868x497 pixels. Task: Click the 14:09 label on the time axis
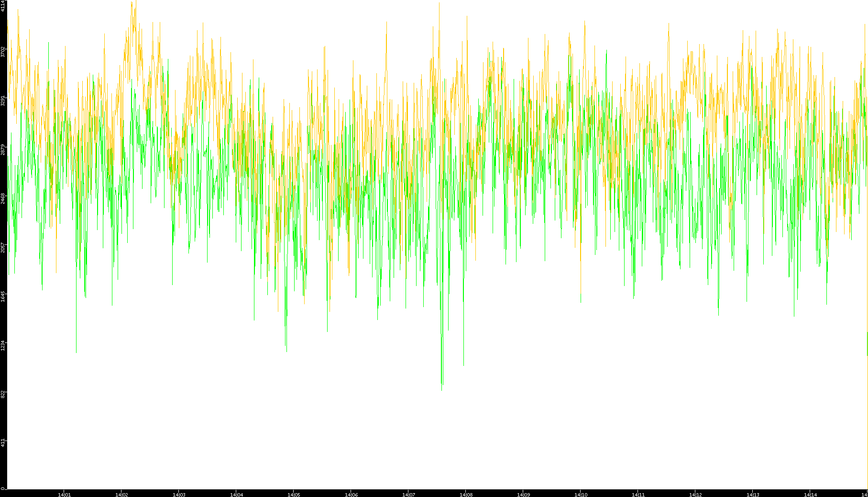[523, 495]
